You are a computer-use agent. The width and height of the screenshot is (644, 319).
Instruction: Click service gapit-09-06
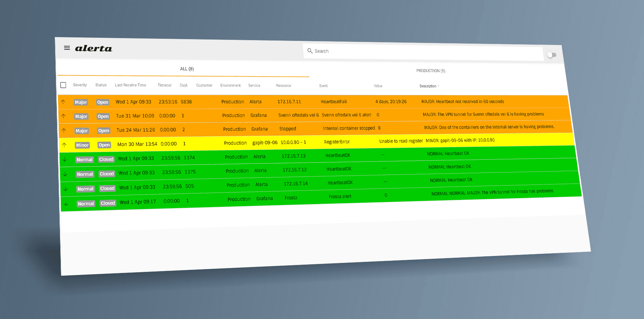pos(265,143)
